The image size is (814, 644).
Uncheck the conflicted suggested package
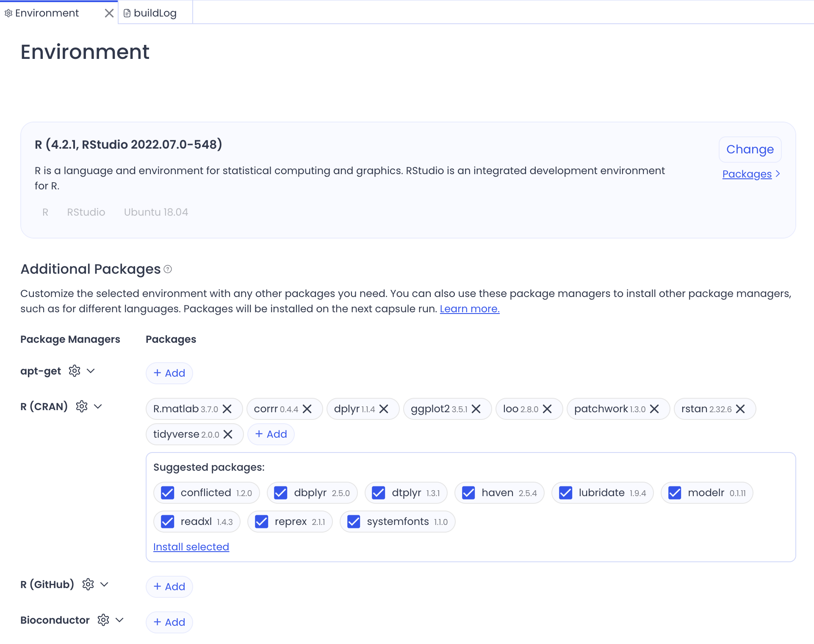(x=168, y=493)
